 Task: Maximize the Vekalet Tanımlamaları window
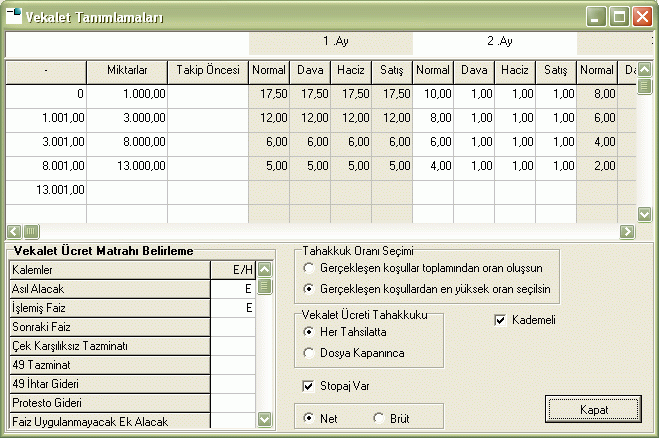tap(619, 17)
